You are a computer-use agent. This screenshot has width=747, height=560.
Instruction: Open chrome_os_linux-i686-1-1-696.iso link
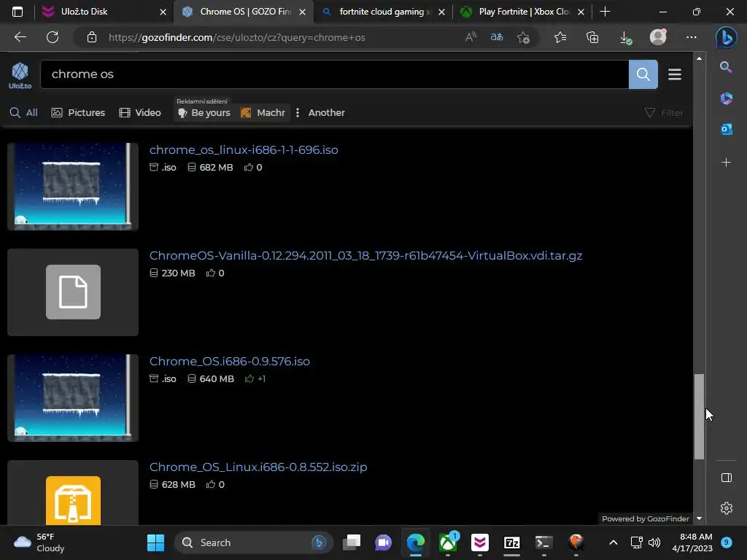point(244,149)
